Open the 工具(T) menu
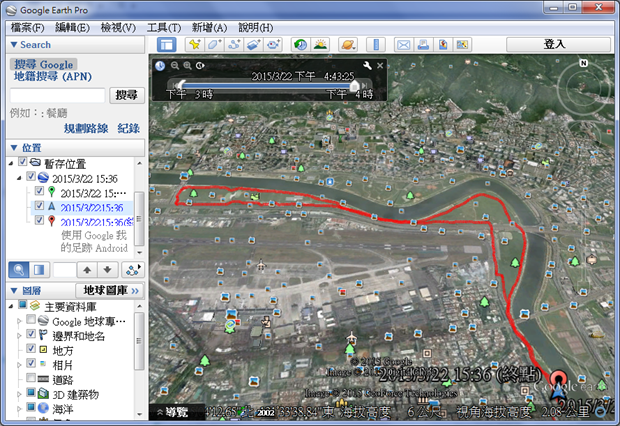Image resolution: width=620 pixels, height=426 pixels. click(x=164, y=28)
